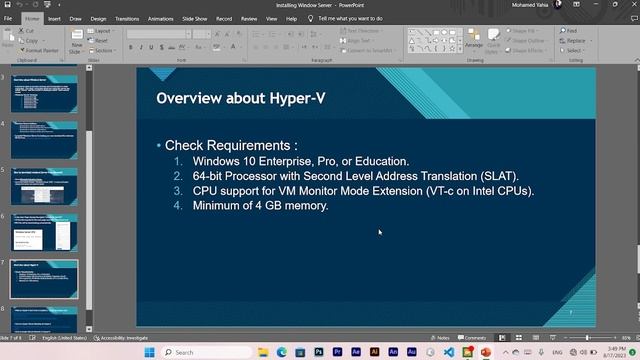Toggle text Shadow formatting
The image size is (640, 360).
click(x=162, y=47)
